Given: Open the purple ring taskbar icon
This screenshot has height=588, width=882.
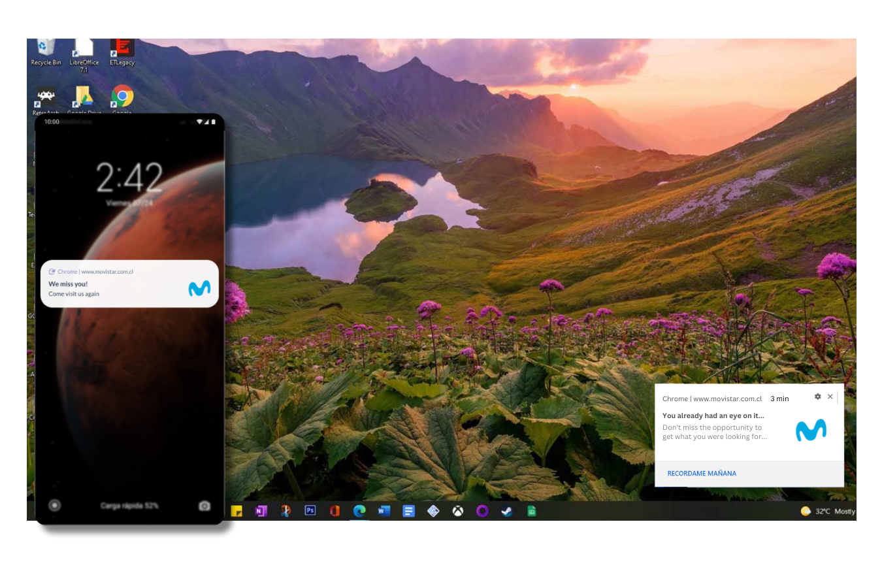Looking at the screenshot, I should [x=482, y=511].
